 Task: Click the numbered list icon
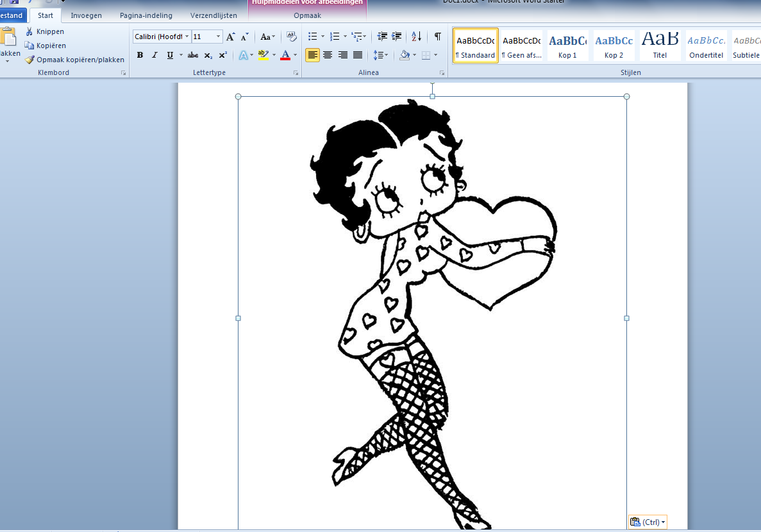pos(335,37)
